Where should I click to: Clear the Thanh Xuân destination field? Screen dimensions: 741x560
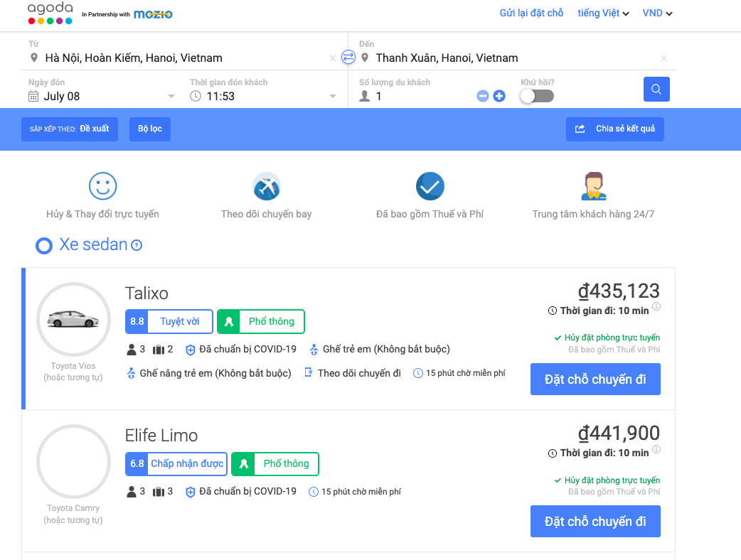[664, 58]
